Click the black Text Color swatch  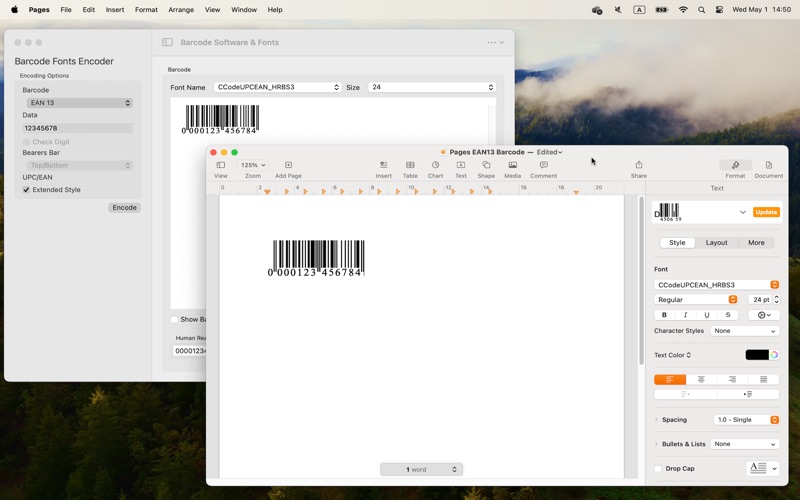click(756, 355)
